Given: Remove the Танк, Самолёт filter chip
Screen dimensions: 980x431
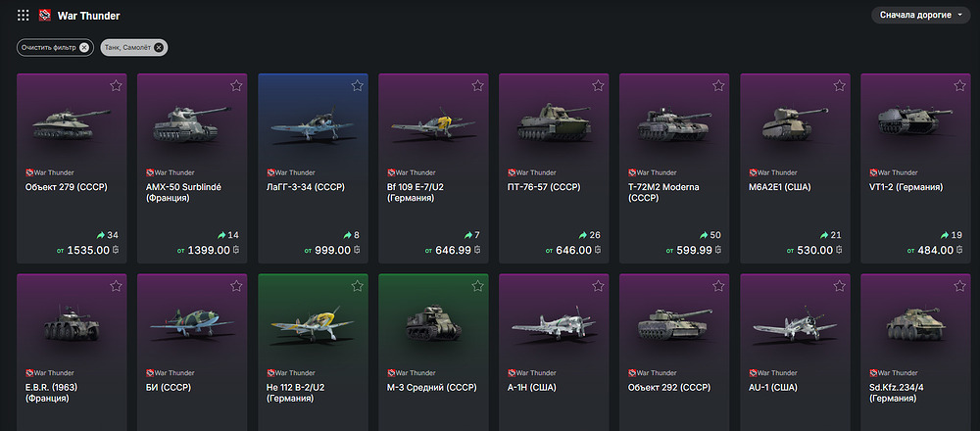Looking at the screenshot, I should (160, 47).
